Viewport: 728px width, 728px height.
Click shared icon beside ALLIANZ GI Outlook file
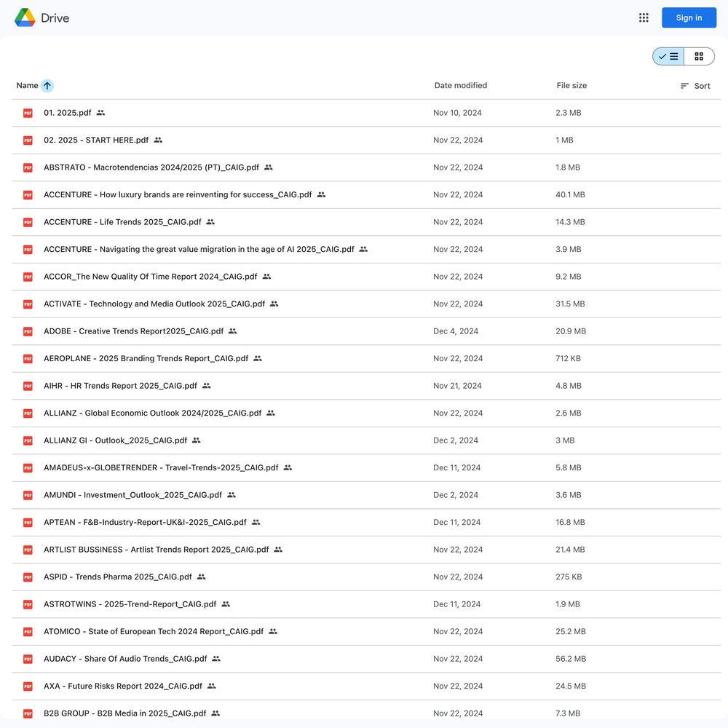tap(197, 440)
